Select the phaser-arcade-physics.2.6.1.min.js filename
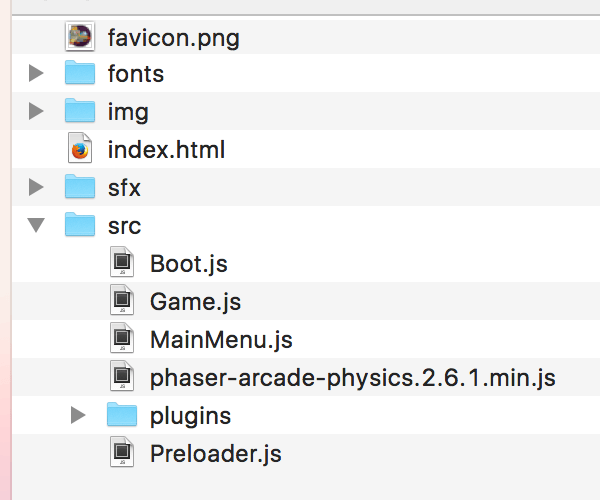600x500 pixels. click(x=352, y=378)
